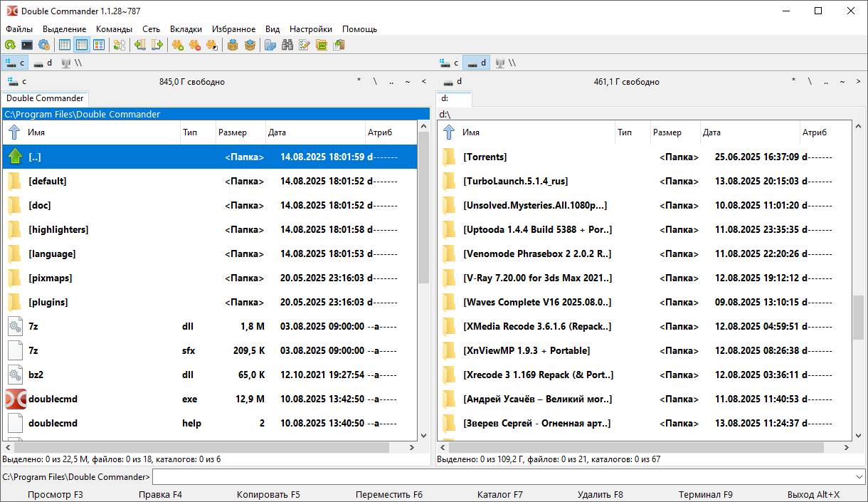Click the command line input field
The height and width of the screenshot is (502, 868).
pos(502,476)
